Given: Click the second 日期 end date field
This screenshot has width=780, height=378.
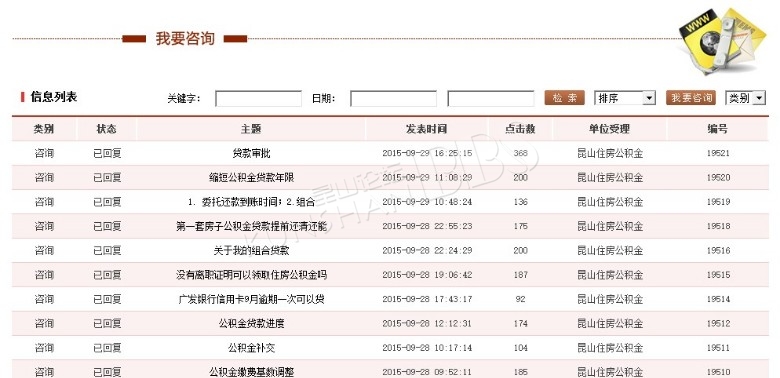Looking at the screenshot, I should 490,98.
